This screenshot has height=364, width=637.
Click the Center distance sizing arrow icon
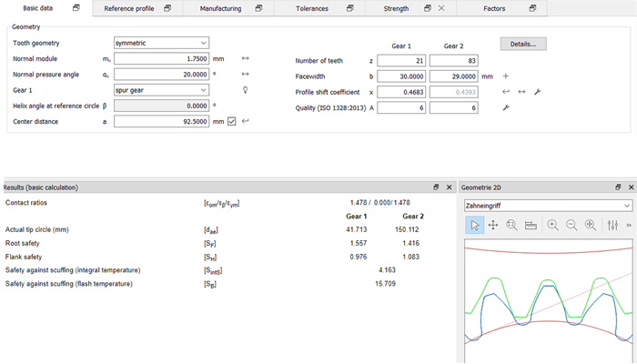click(x=246, y=121)
